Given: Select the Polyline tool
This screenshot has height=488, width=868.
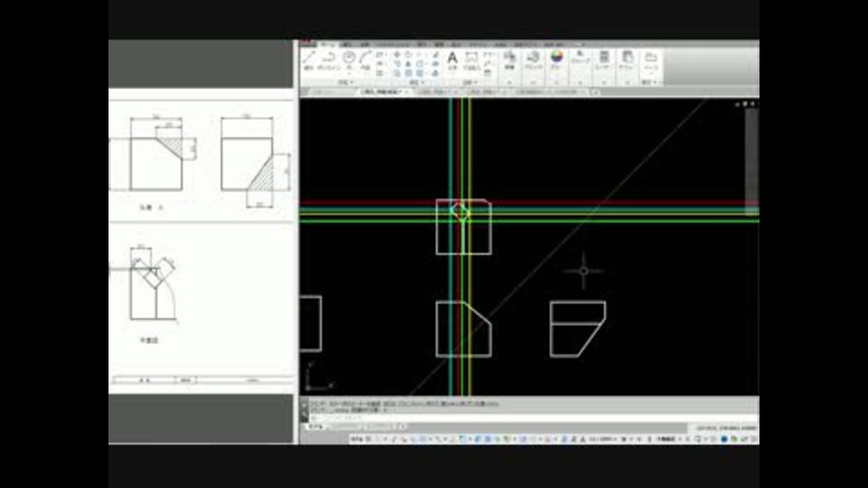Looking at the screenshot, I should [329, 60].
